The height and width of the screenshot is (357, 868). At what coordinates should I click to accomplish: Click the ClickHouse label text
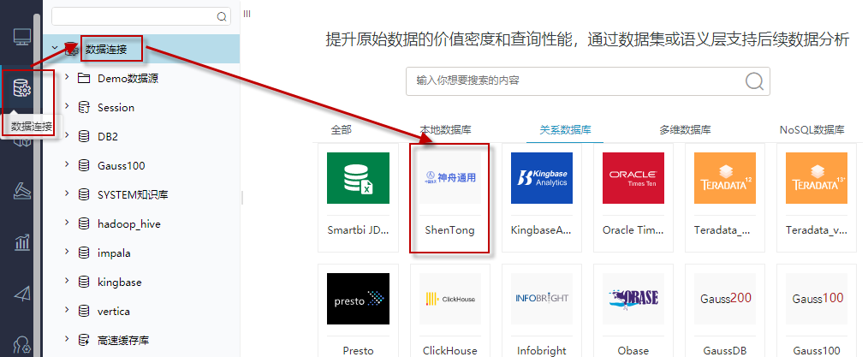(x=449, y=350)
